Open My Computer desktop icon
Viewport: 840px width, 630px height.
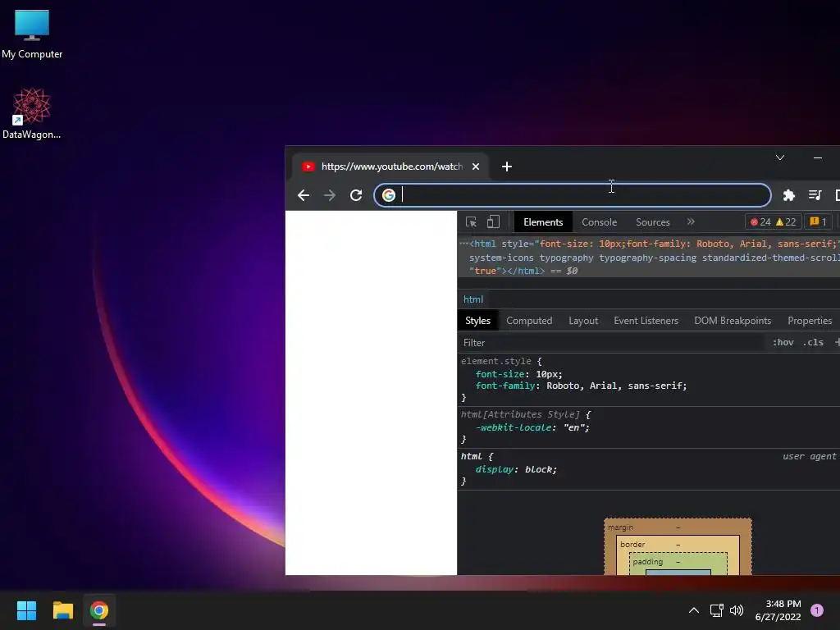32,34
